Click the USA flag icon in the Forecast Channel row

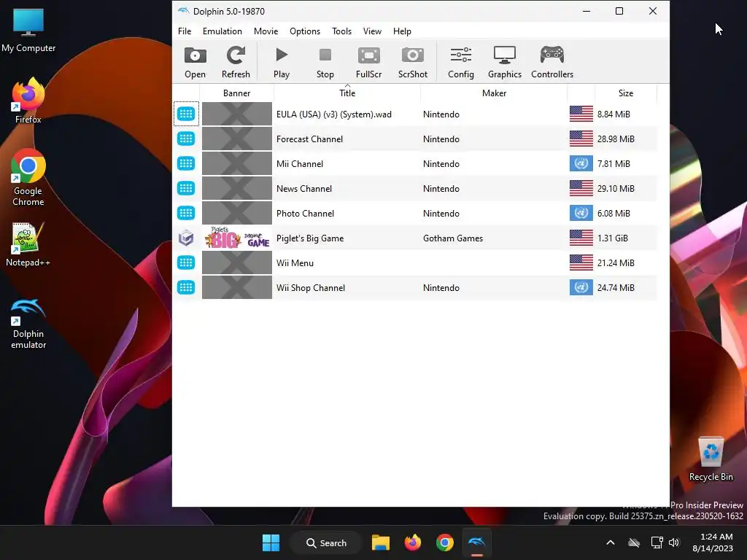tap(581, 139)
